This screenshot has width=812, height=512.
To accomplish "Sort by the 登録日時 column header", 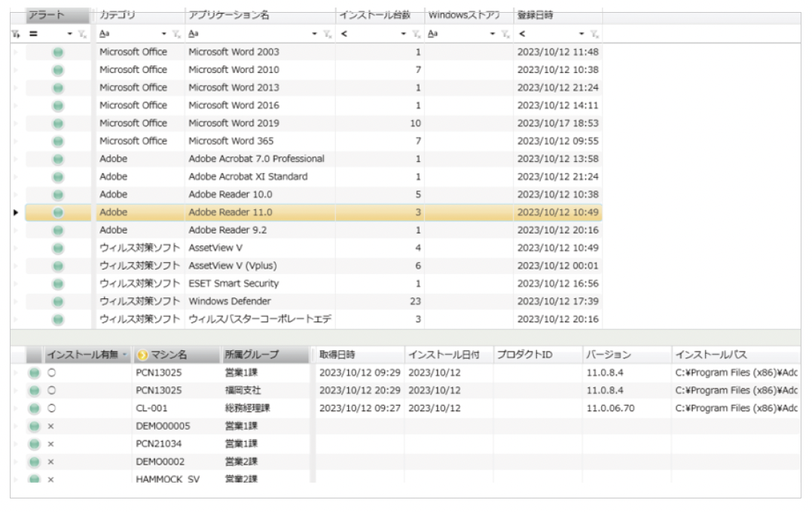I will point(557,16).
